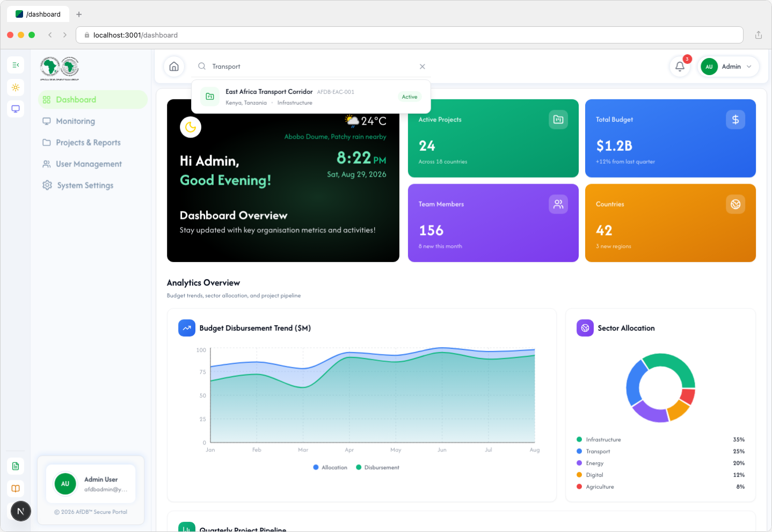Open the notifications bell
The width and height of the screenshot is (772, 532).
coord(680,67)
